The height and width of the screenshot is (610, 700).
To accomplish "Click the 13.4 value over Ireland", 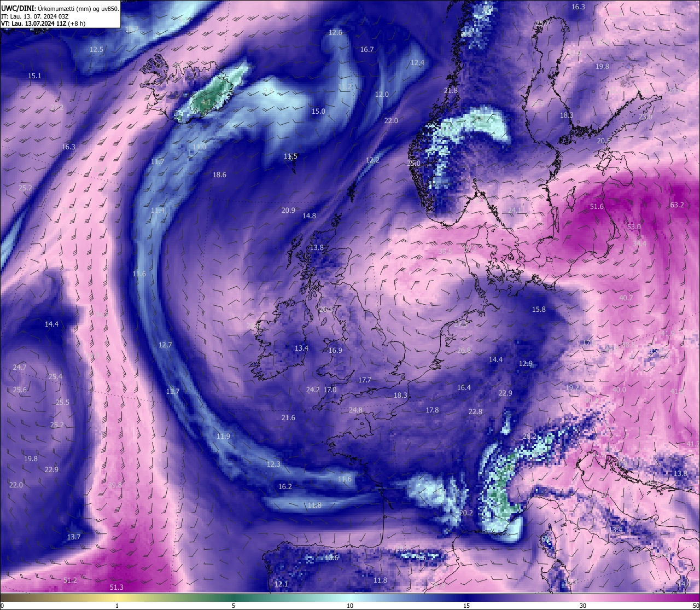I will [x=301, y=348].
